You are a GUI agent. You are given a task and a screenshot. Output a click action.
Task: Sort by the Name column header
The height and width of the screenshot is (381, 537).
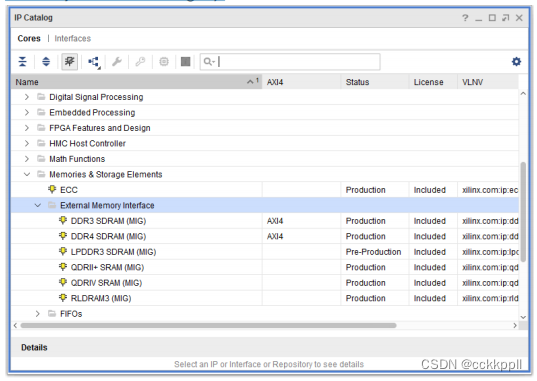coord(136,82)
